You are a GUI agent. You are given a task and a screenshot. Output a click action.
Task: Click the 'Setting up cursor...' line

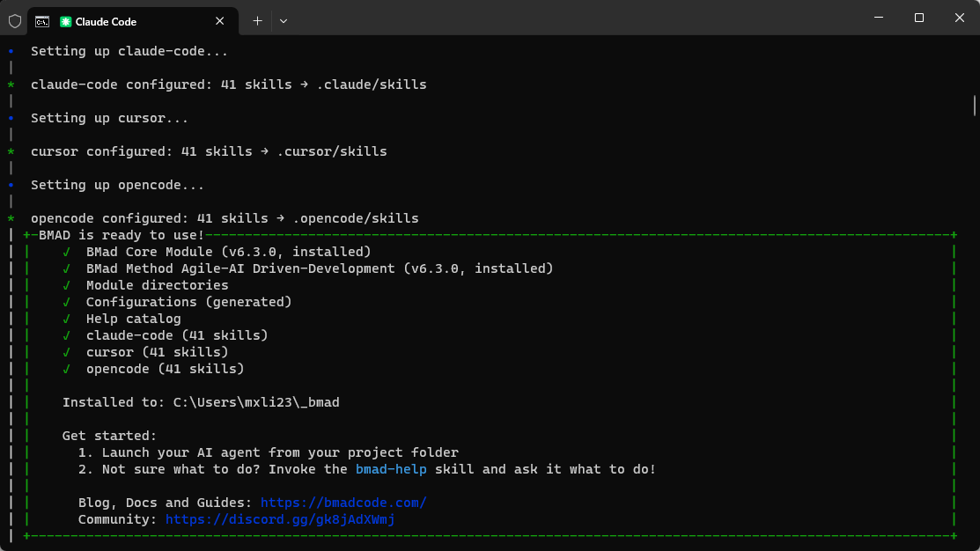point(109,118)
